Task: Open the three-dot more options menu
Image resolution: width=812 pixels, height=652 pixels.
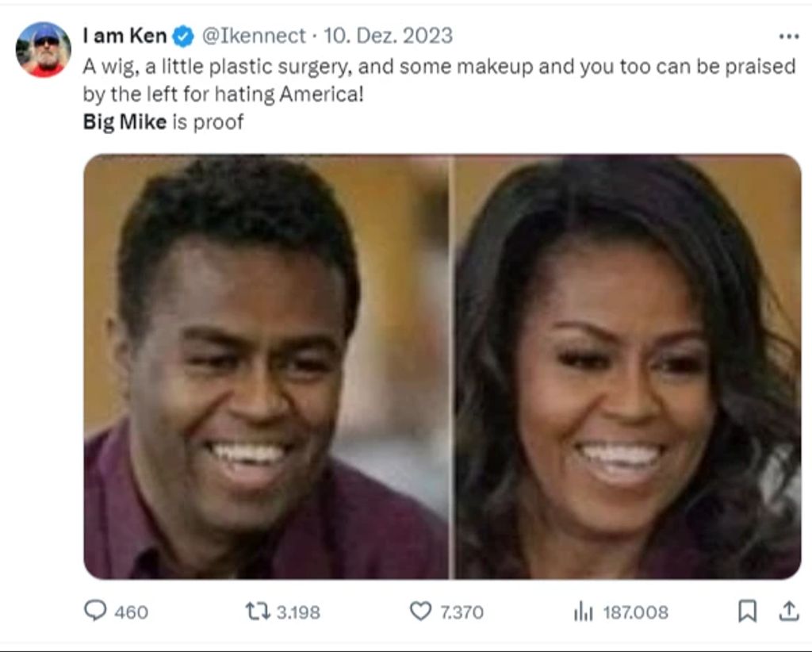Action: (789, 36)
